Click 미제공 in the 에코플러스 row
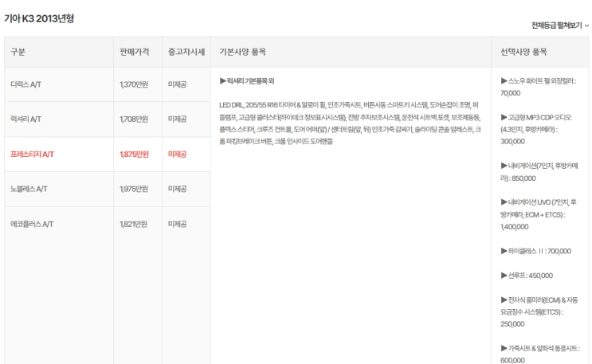Viewport: 592px width, 364px height. (178, 224)
